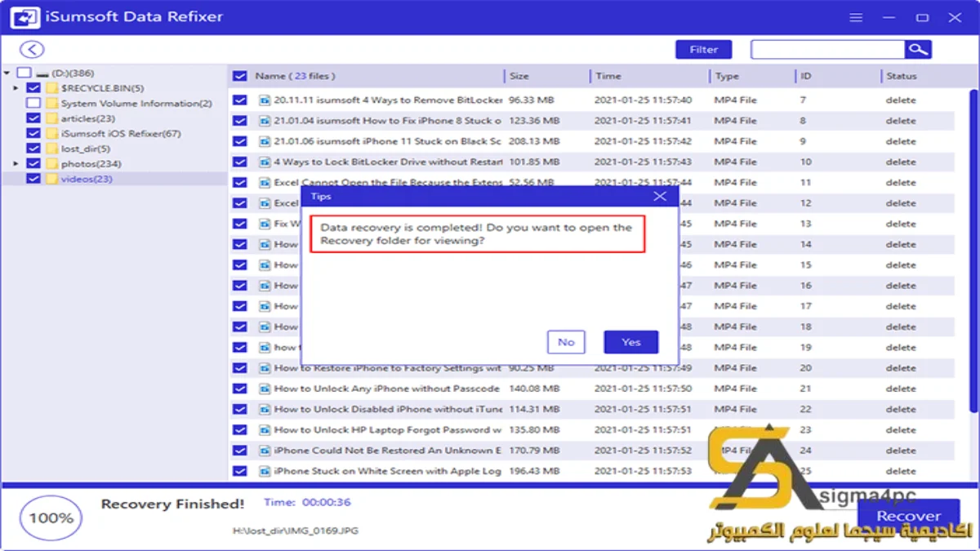Select the videos(23) folder
The image size is (980, 551).
coord(87,179)
